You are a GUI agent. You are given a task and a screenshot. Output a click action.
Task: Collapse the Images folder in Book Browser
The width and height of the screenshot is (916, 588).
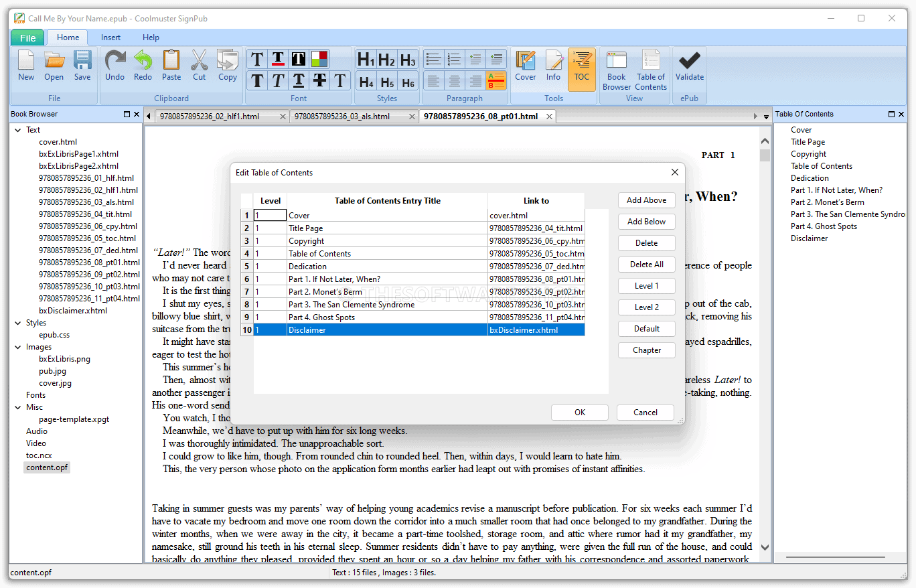18,347
